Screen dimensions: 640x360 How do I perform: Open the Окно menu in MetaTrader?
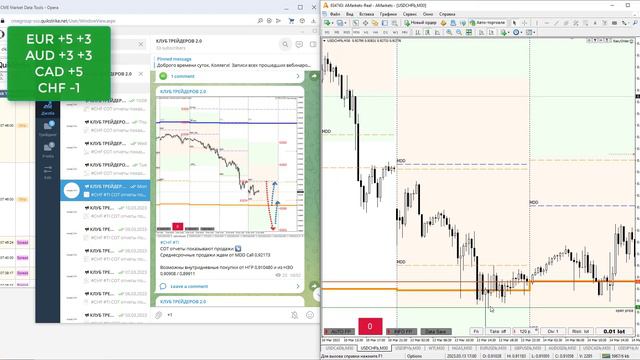point(428,14)
